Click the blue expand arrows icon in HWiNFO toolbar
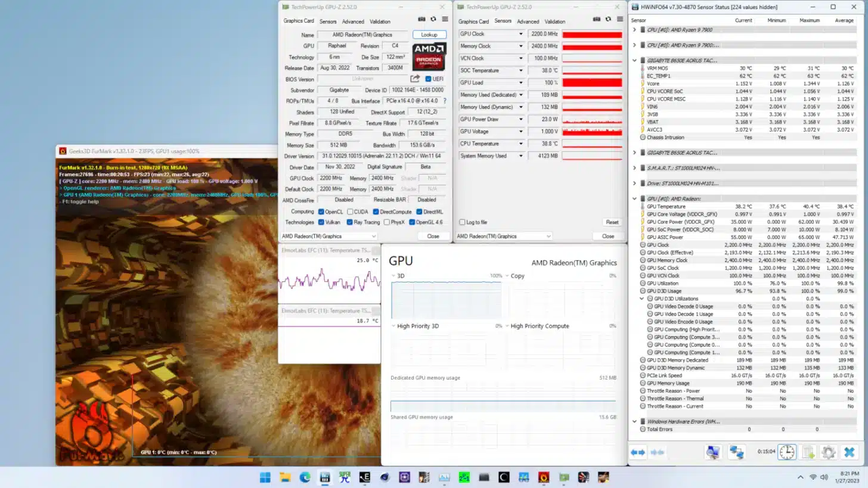The height and width of the screenshot is (488, 868). (638, 453)
